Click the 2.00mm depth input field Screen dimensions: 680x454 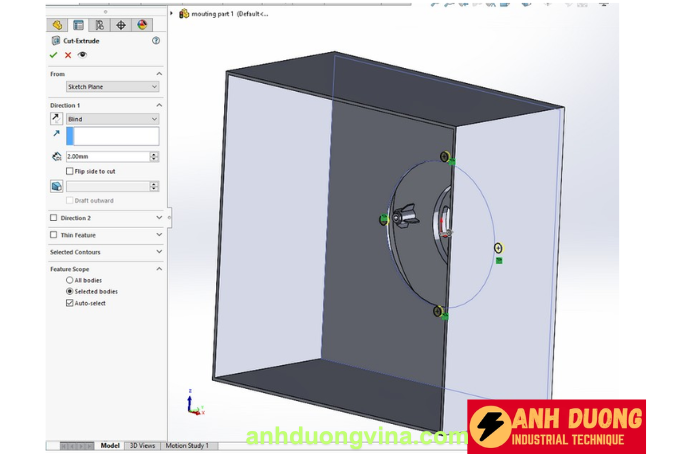(x=106, y=157)
